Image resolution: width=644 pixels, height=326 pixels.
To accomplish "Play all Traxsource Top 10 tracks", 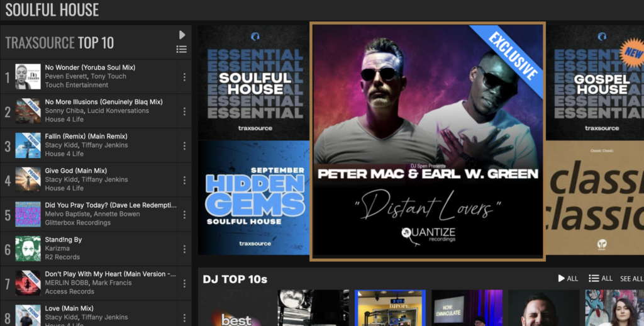I will click(182, 35).
